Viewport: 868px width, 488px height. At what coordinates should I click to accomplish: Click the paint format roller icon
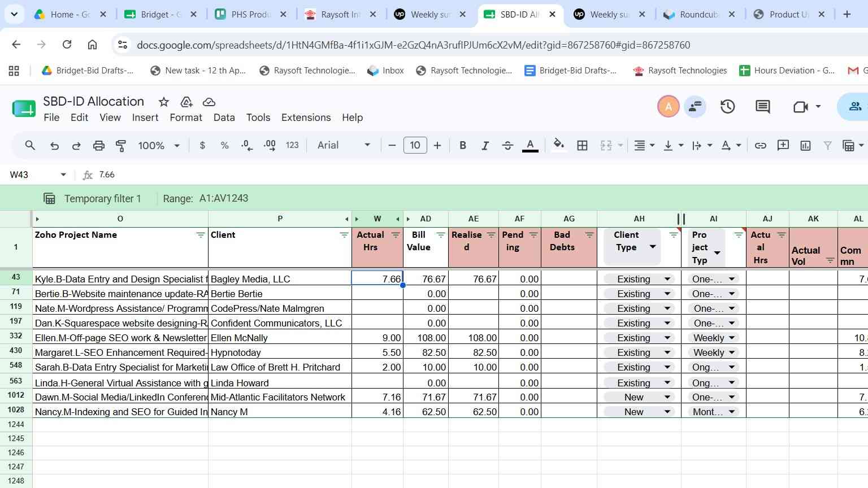tap(121, 146)
